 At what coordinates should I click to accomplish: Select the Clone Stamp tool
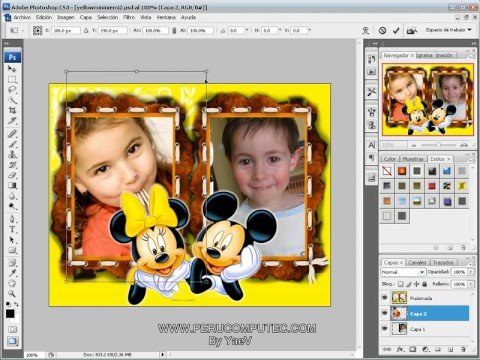[12, 154]
